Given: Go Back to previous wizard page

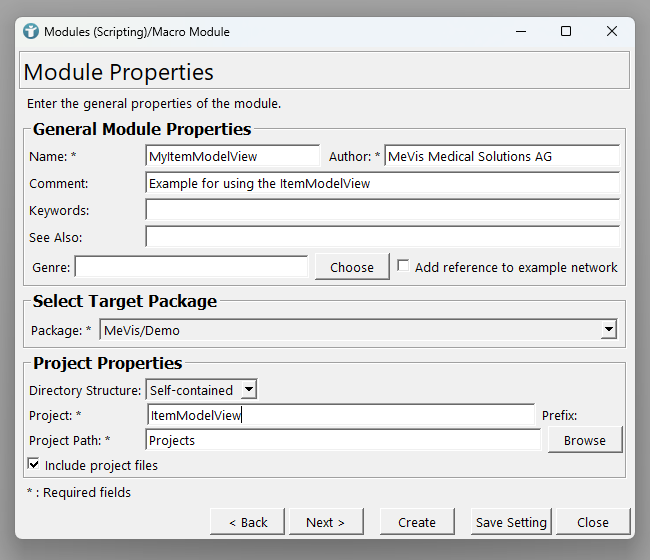Looking at the screenshot, I should (x=248, y=522).
